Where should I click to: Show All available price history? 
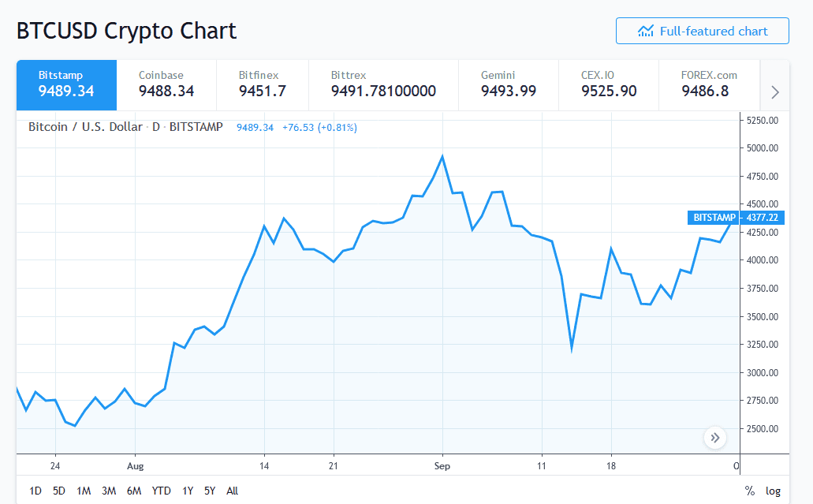tap(232, 491)
